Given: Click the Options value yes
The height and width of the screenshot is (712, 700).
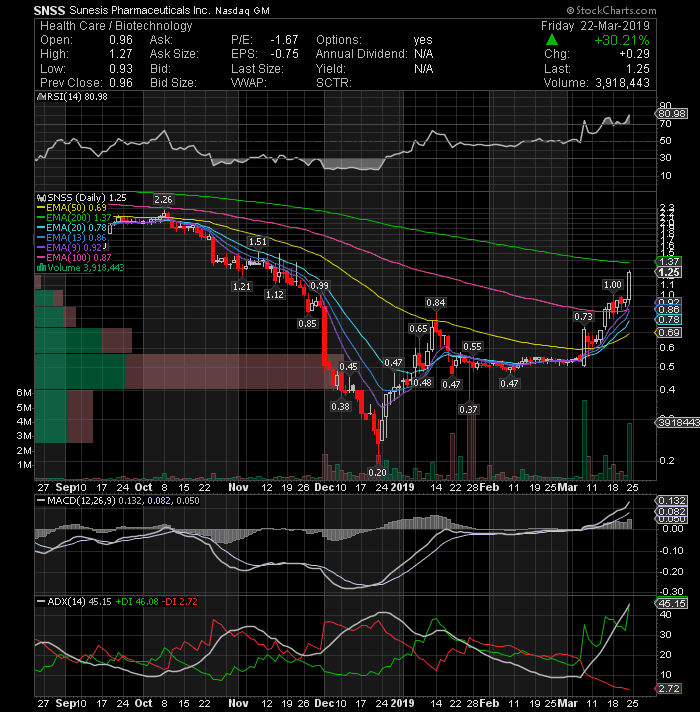Looking at the screenshot, I should click(x=423, y=40).
